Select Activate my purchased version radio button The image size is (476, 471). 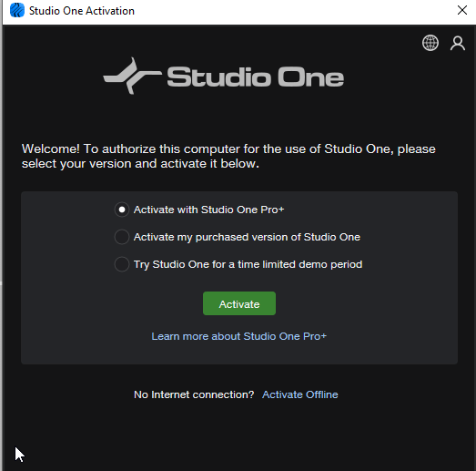click(x=122, y=237)
